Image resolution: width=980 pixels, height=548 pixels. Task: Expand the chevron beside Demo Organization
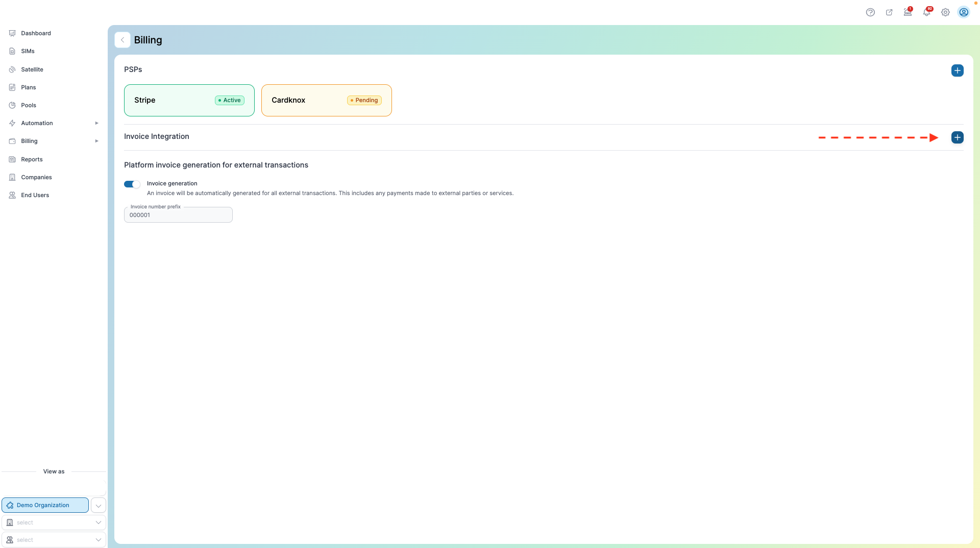click(x=99, y=506)
